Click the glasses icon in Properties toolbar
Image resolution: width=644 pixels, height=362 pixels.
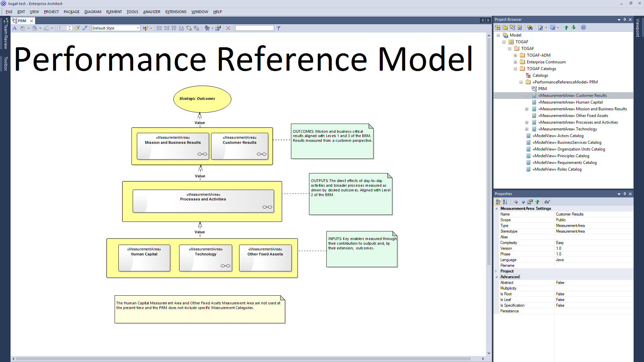[547, 202]
